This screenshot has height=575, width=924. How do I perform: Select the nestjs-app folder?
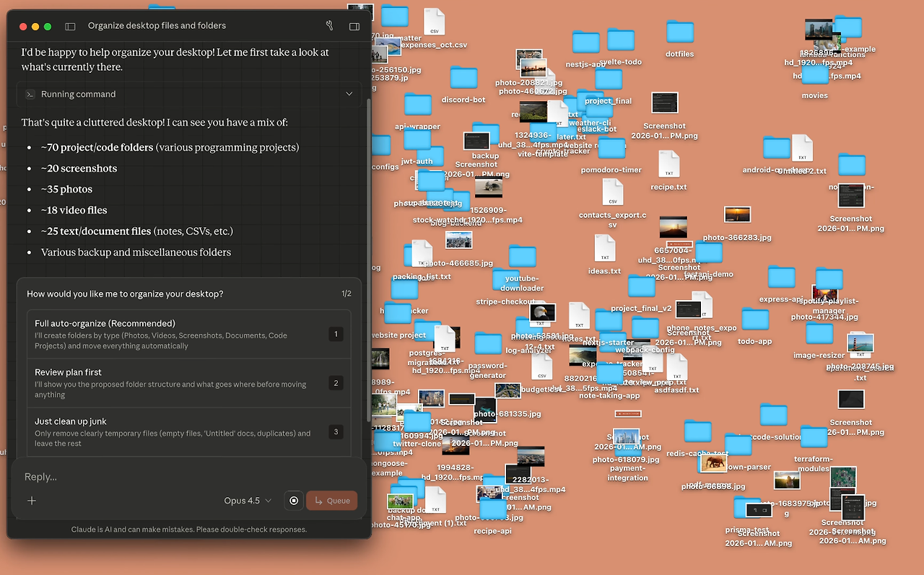[586, 43]
